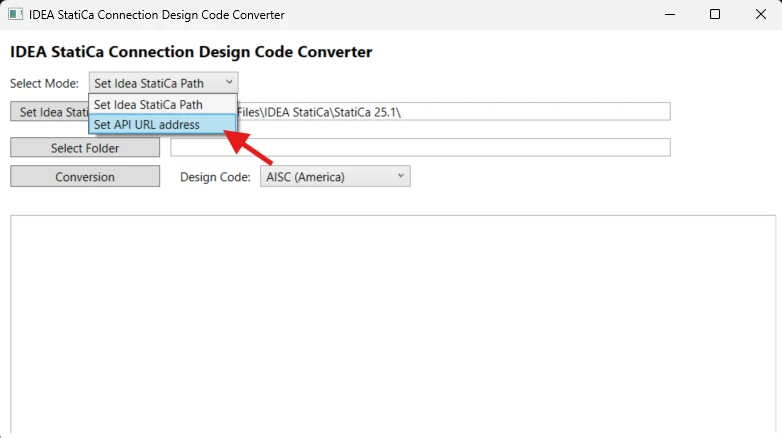
Task: Click the StatiCa 25.1 path text field
Action: pyautogui.click(x=453, y=112)
